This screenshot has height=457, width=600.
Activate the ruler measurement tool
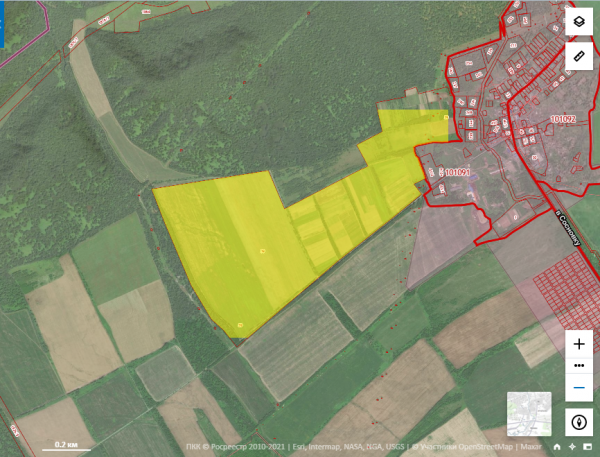tap(579, 56)
